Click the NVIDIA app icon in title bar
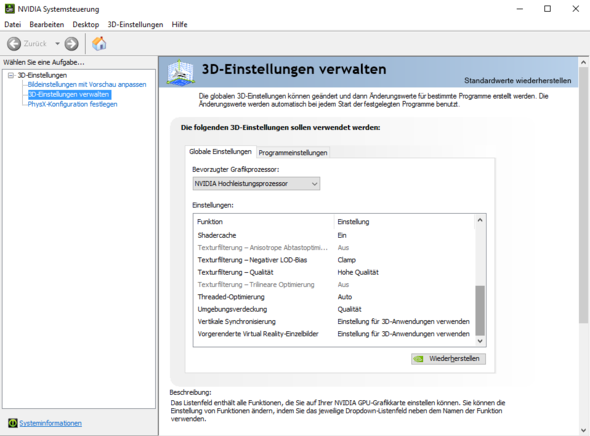 tap(10, 9)
